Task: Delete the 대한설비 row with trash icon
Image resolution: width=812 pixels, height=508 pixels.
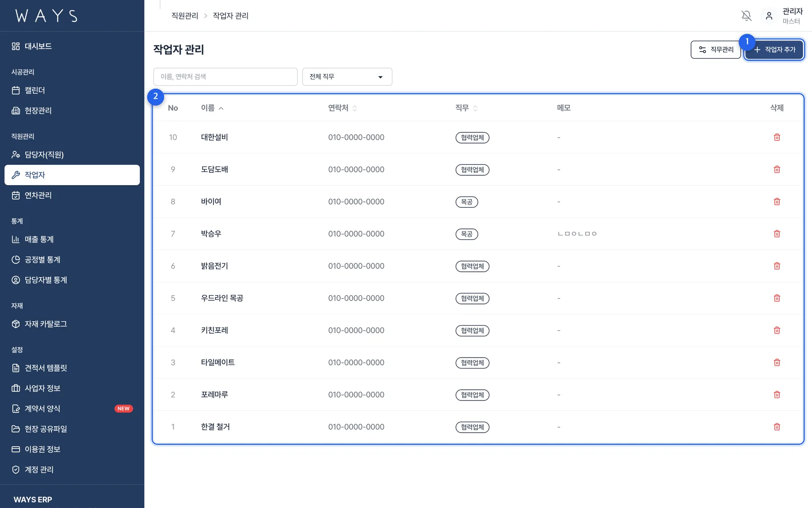Action: [x=777, y=137]
